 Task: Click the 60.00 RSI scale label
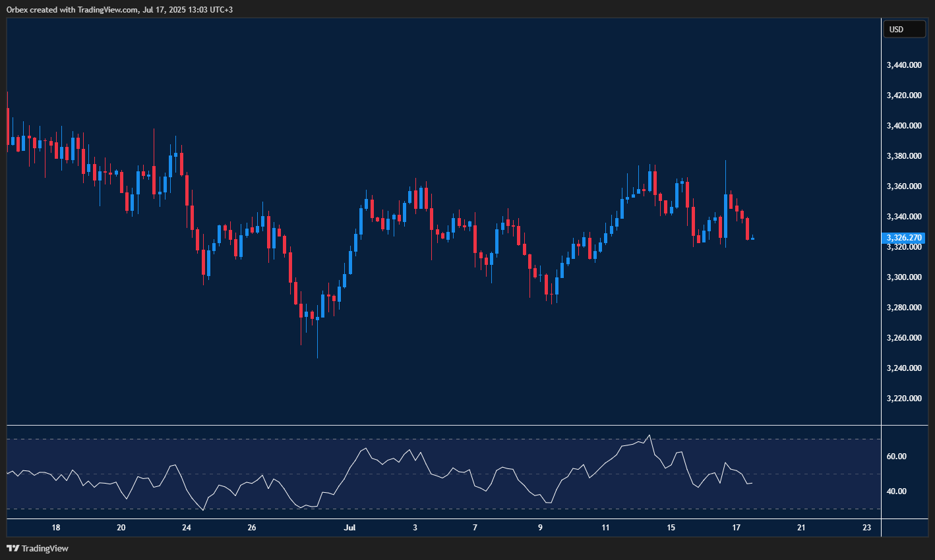pyautogui.click(x=896, y=457)
